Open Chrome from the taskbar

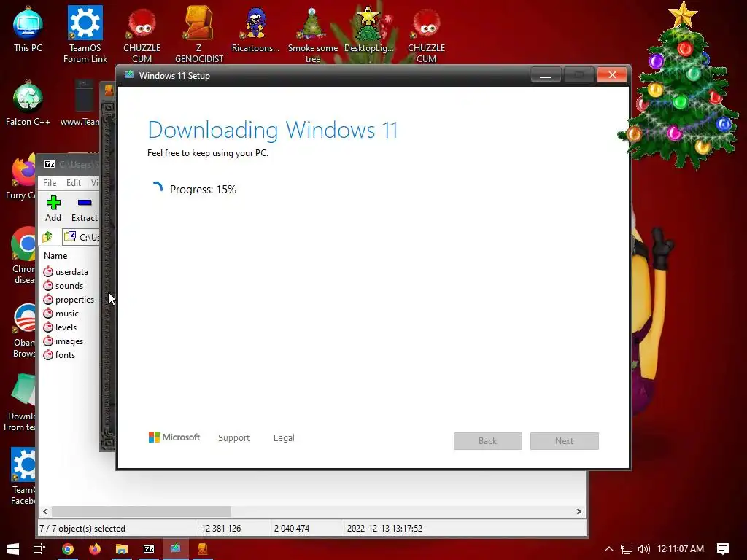coord(68,549)
